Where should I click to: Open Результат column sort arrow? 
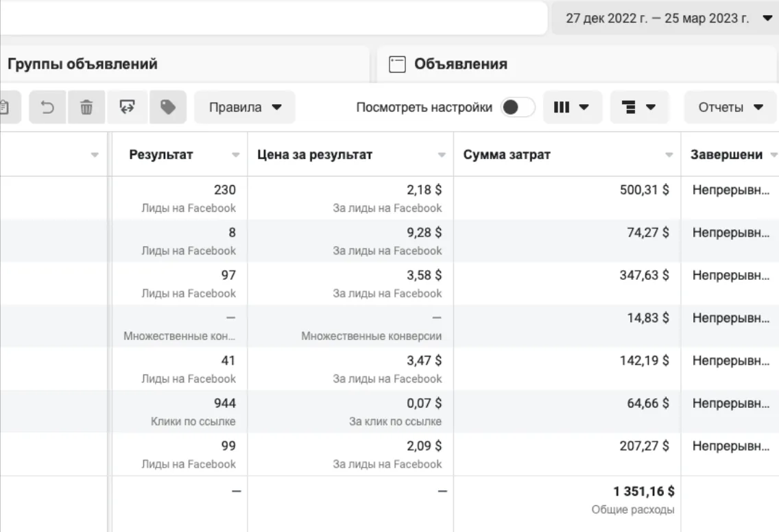[x=235, y=155]
